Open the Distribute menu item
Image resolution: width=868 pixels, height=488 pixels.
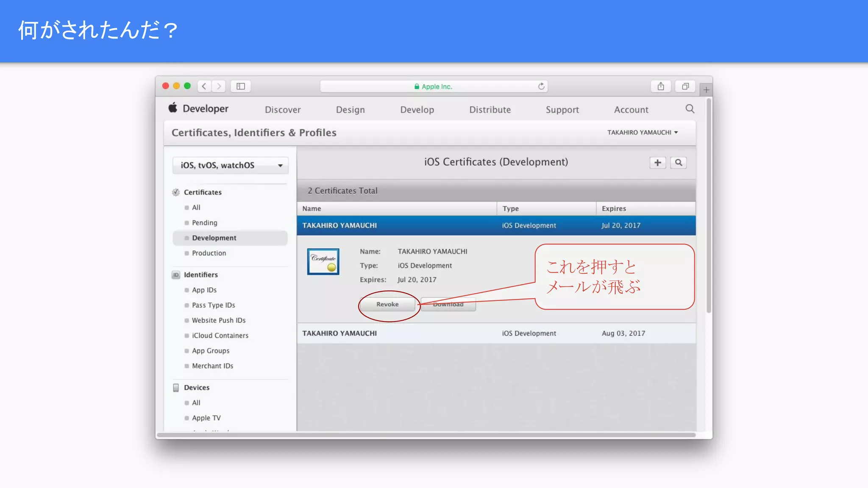click(x=490, y=110)
